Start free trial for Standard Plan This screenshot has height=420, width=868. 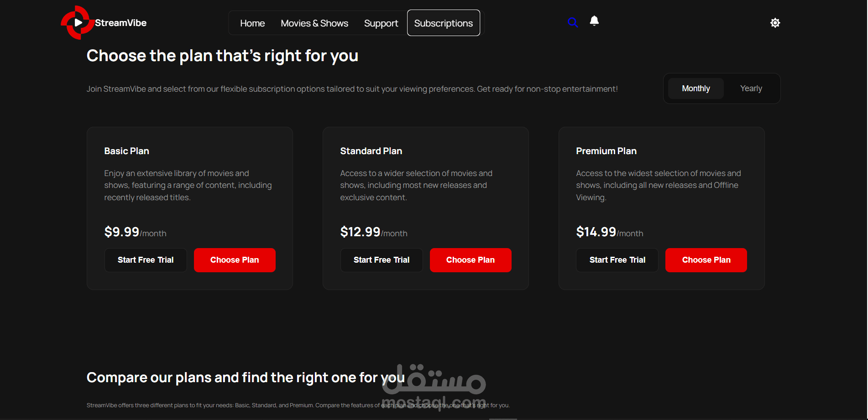[x=382, y=260]
